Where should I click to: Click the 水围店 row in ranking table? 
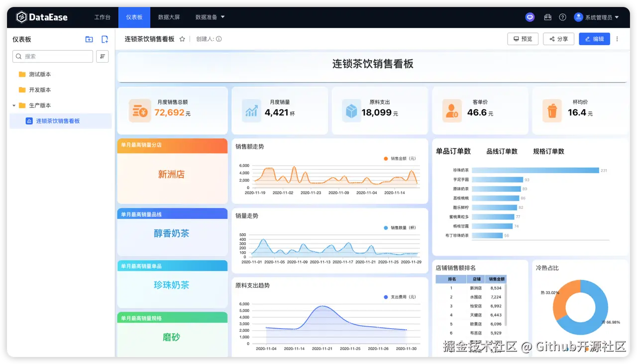[471, 297]
